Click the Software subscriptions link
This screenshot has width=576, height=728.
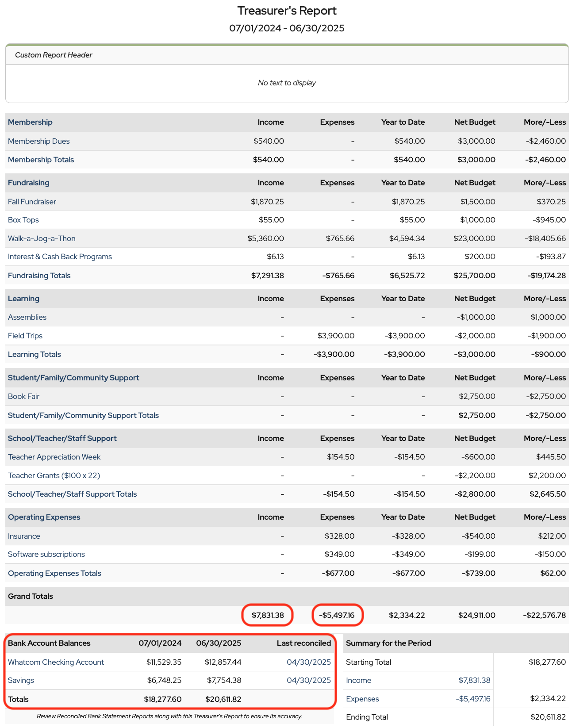[46, 554]
